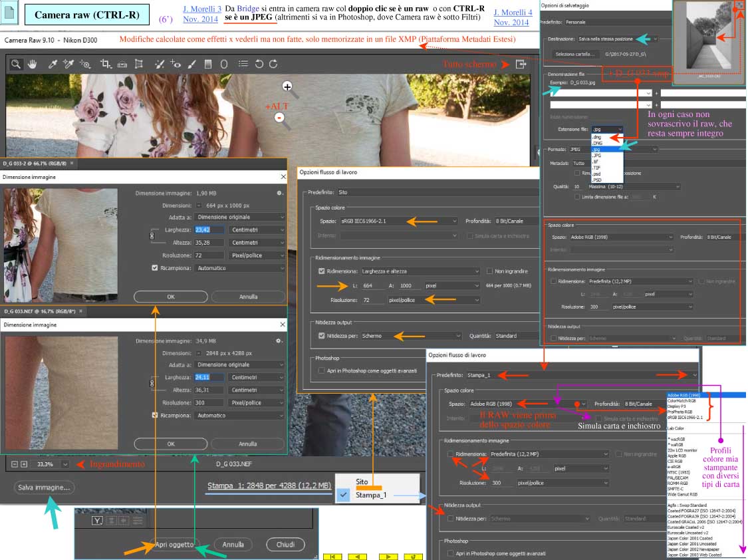Select the Radial Filter tool
Screen dimensions: 748x560
pyautogui.click(x=223, y=64)
